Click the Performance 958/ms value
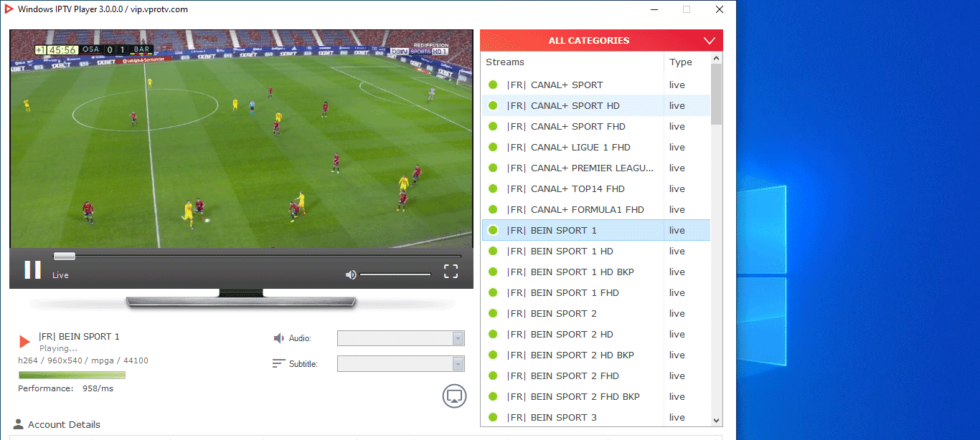This screenshot has width=980, height=440. pos(98,388)
